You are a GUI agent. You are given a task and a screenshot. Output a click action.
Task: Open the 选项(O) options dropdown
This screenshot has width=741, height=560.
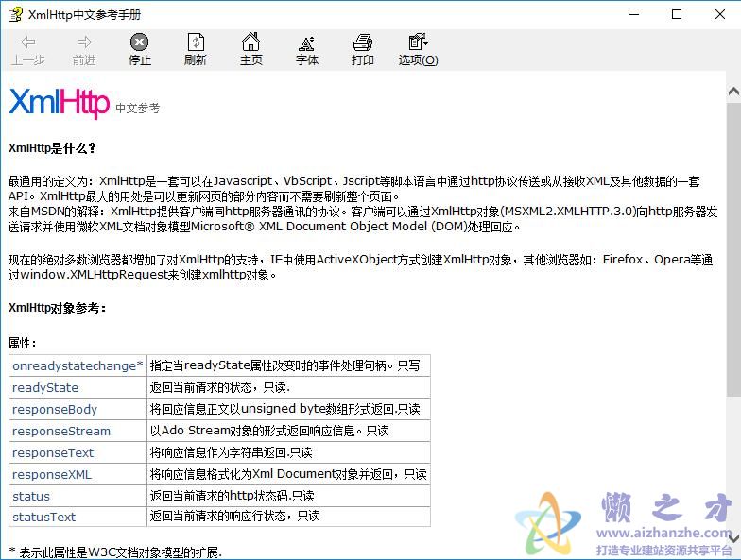[x=418, y=49]
